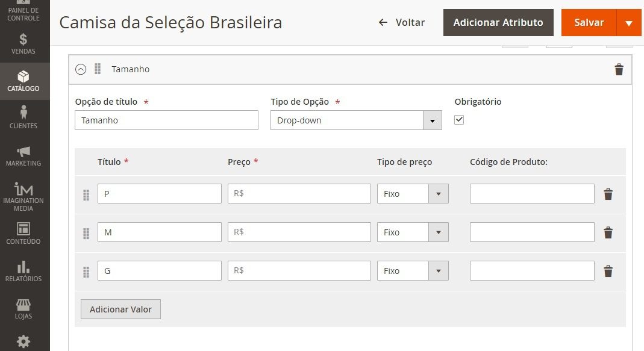Open the Clientes sidebar section
The width and height of the screenshot is (644, 351).
[23, 118]
